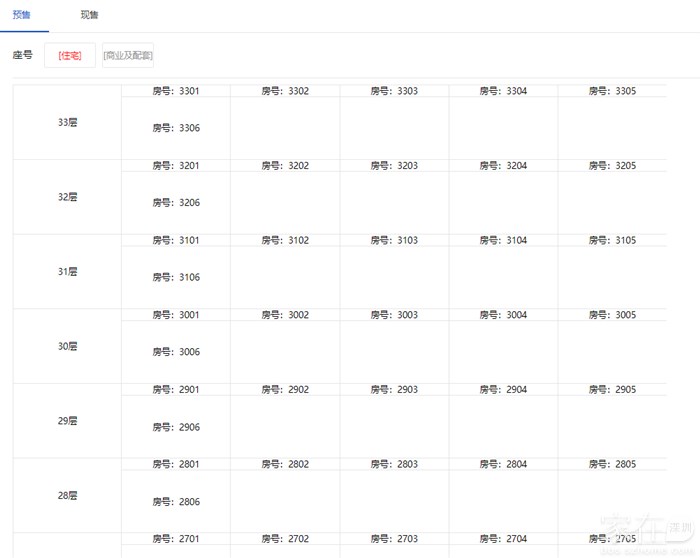Click the 30层 floor cell
This screenshot has width=700, height=558.
(67, 346)
